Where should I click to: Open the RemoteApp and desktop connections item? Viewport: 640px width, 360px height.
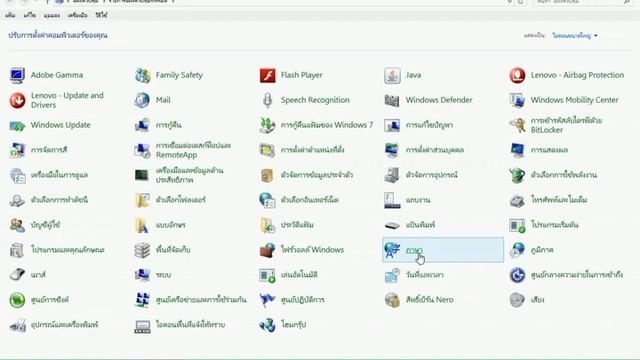193,150
